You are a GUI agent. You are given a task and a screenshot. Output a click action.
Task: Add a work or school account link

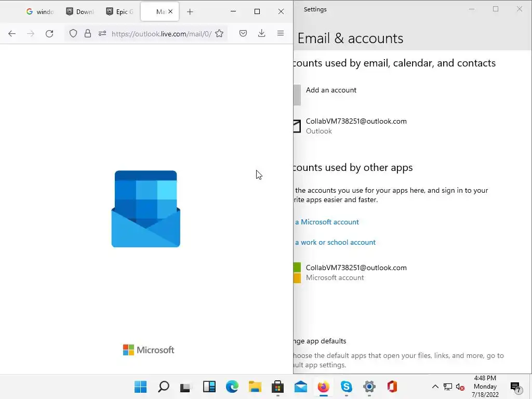[335, 242]
